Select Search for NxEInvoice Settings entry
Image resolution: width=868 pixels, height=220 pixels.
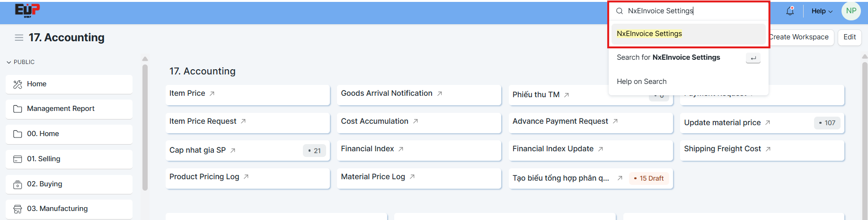tap(668, 57)
